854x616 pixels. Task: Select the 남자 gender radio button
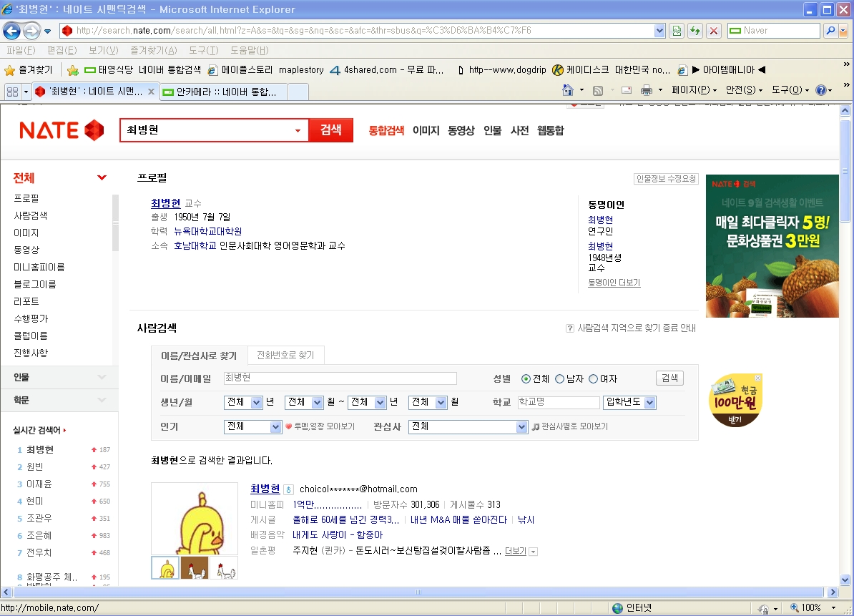click(559, 379)
